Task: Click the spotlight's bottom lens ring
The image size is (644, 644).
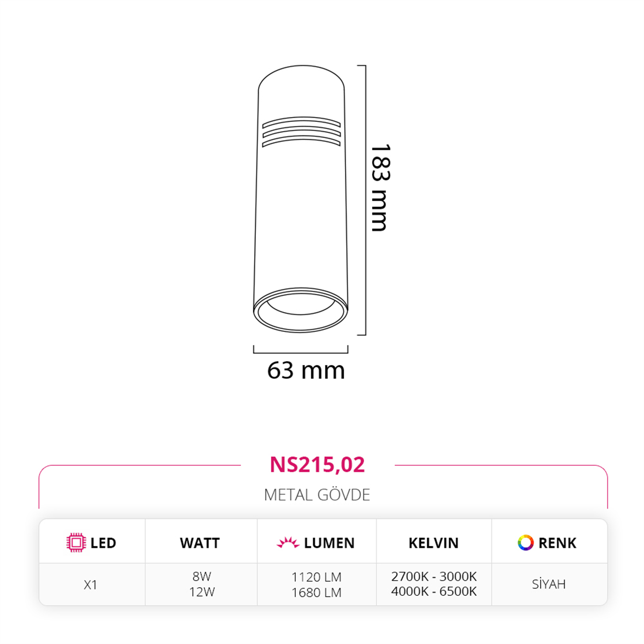Action: tap(301, 309)
